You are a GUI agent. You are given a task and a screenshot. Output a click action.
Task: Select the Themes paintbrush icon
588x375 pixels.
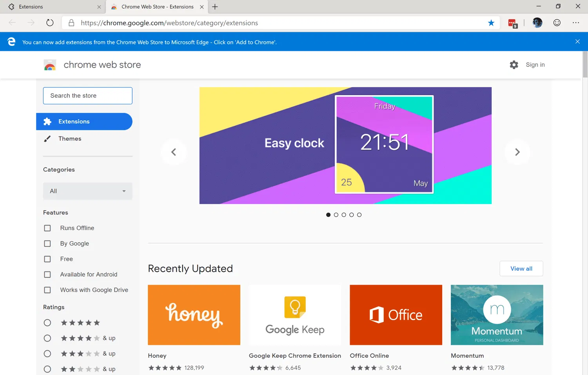[47, 138]
